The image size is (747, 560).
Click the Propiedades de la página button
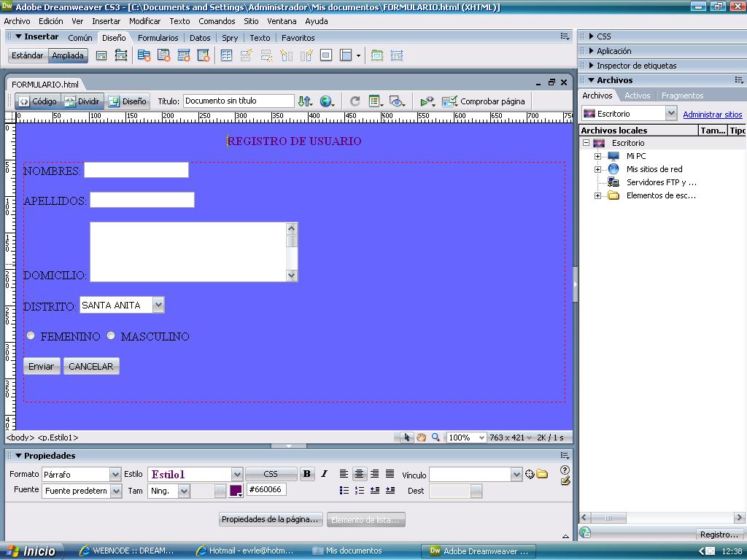pos(271,520)
